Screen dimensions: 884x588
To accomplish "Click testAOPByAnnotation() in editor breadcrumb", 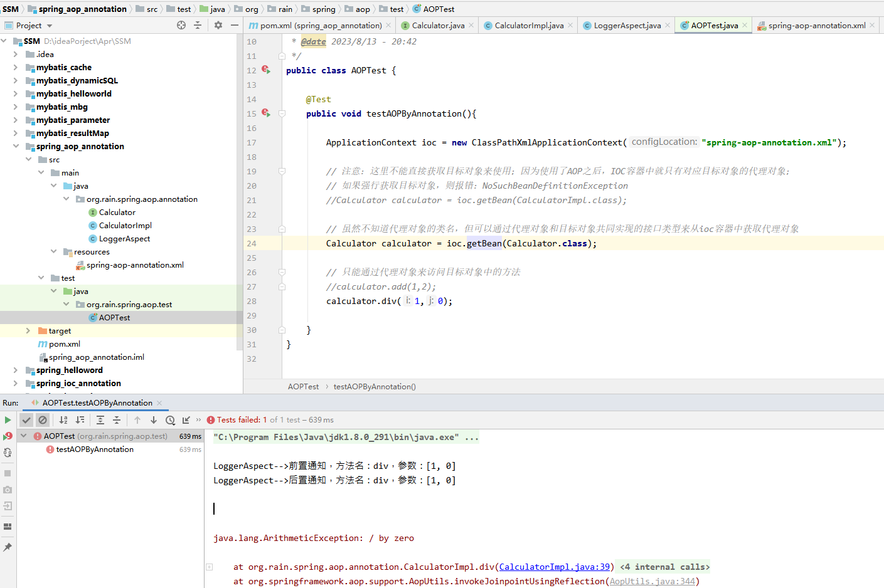I will 375,387.
